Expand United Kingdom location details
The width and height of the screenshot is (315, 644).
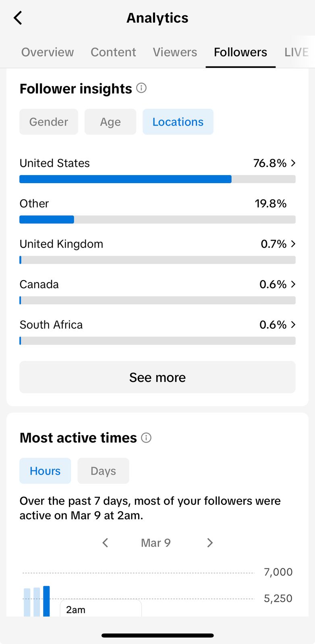click(293, 244)
